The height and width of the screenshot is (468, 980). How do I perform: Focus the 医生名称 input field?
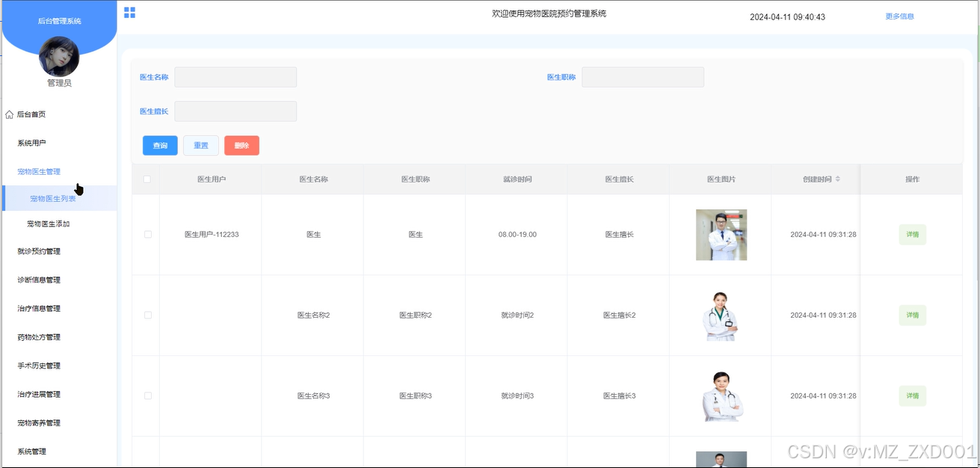[235, 77]
